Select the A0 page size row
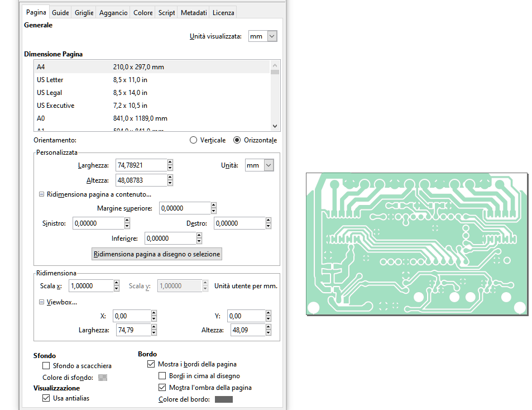532x410 pixels. [152, 118]
